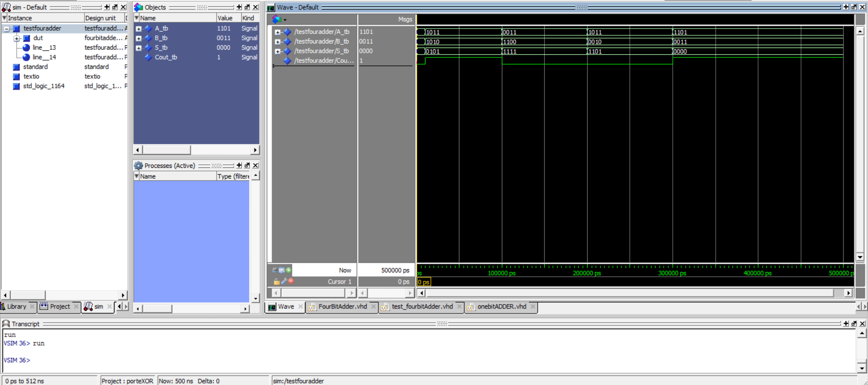Click the Processes pane gear icon

click(x=138, y=166)
